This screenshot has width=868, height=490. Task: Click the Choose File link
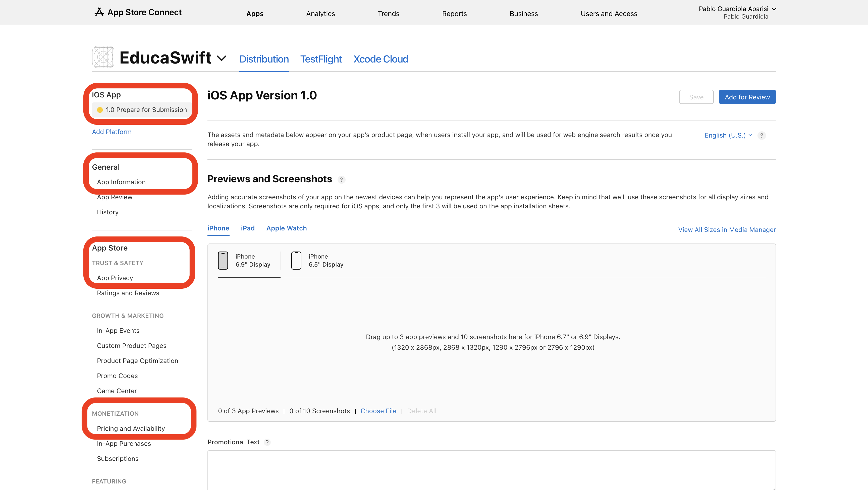pos(378,411)
